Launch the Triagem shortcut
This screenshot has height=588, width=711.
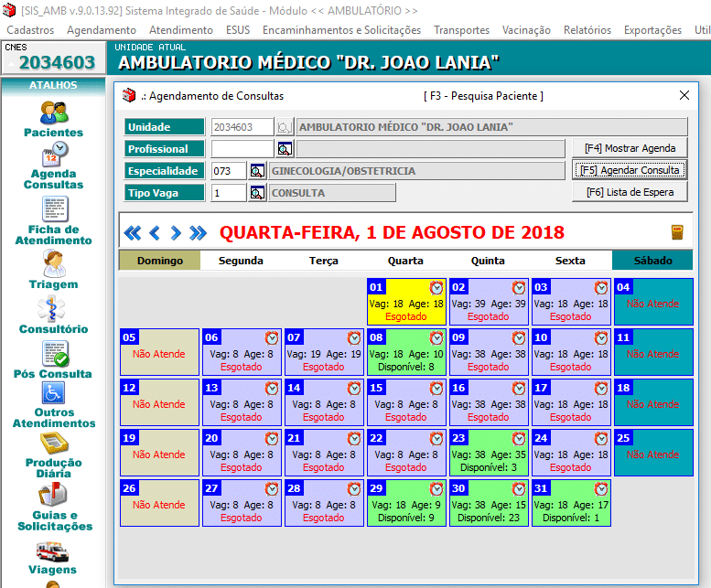pyautogui.click(x=53, y=270)
